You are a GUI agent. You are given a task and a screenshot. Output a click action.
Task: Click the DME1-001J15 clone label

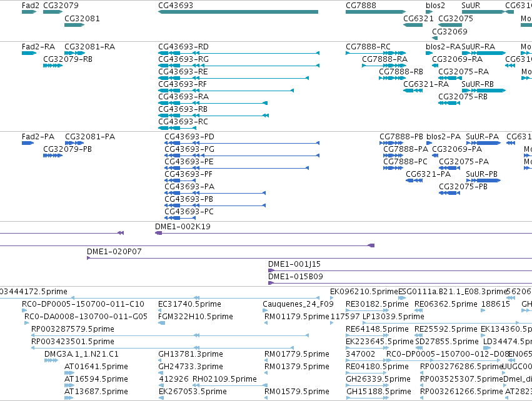[294, 264]
